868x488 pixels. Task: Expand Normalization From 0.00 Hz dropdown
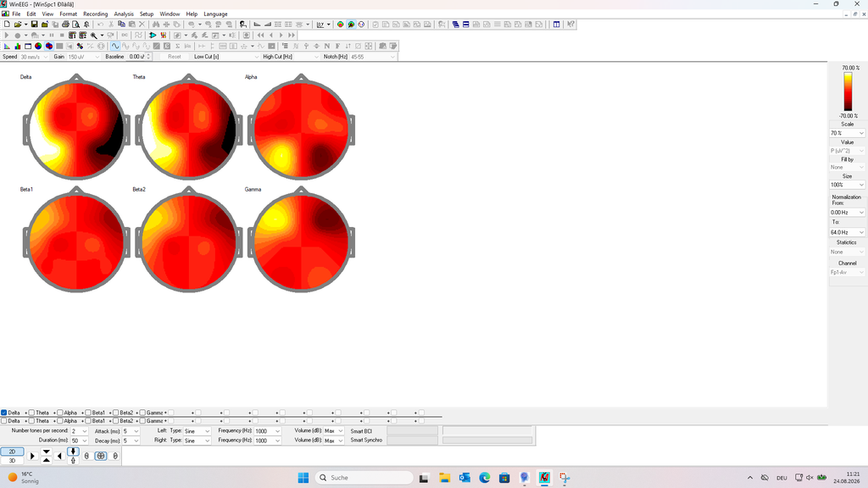coord(847,213)
